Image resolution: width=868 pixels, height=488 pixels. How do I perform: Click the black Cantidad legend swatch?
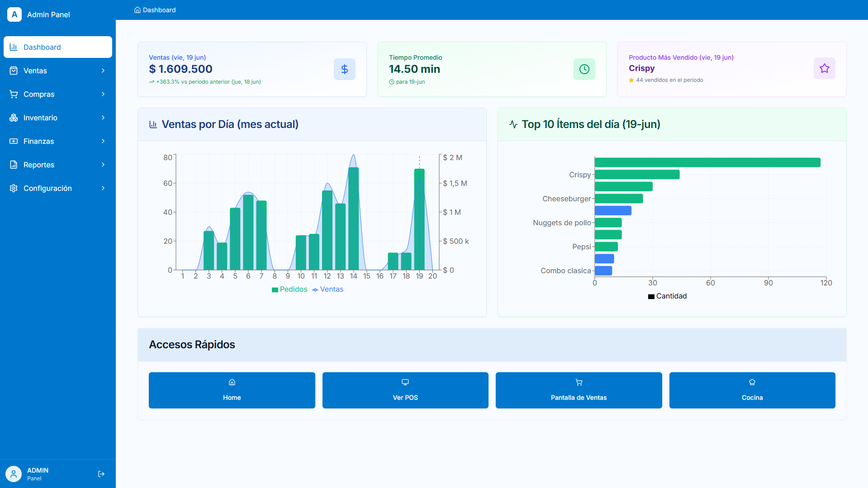point(651,297)
